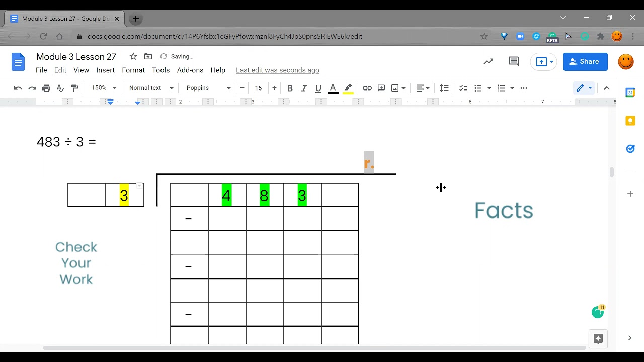Open the activity dashboard trend icon

(x=488, y=62)
